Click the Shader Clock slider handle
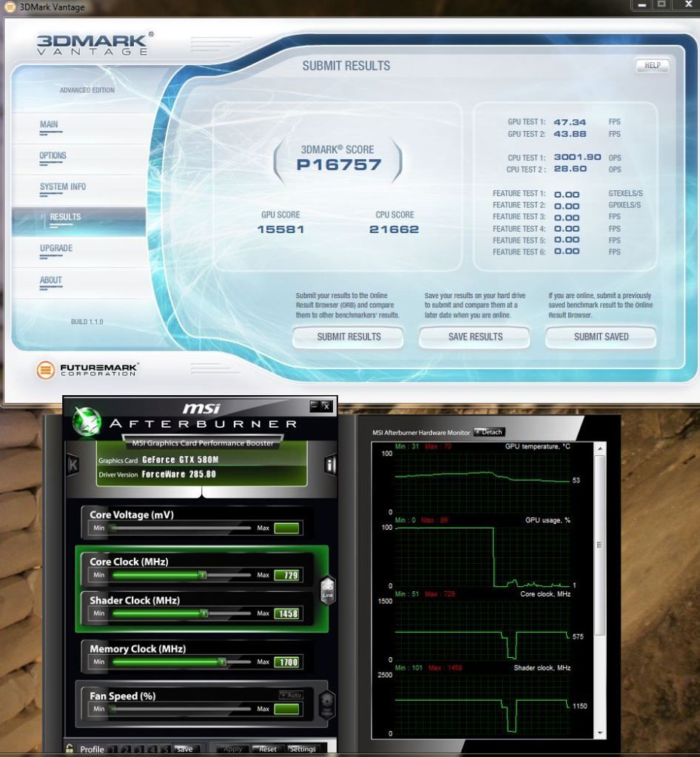Viewport: 700px width, 757px height. 204,613
